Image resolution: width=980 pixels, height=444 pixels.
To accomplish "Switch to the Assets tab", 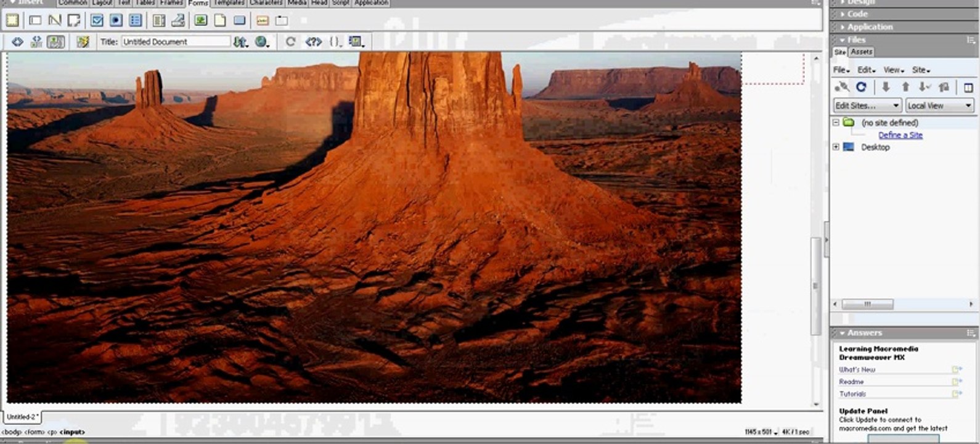I will pyautogui.click(x=861, y=52).
